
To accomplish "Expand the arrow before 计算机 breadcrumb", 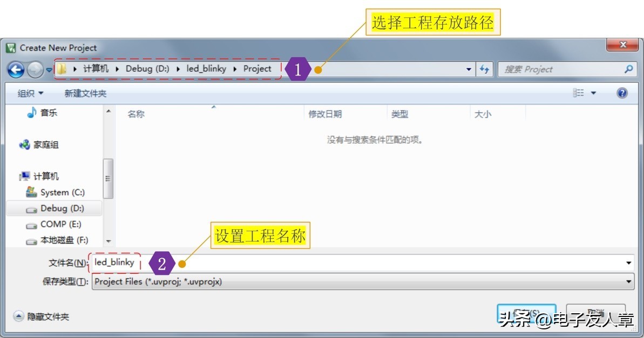I will (74, 69).
